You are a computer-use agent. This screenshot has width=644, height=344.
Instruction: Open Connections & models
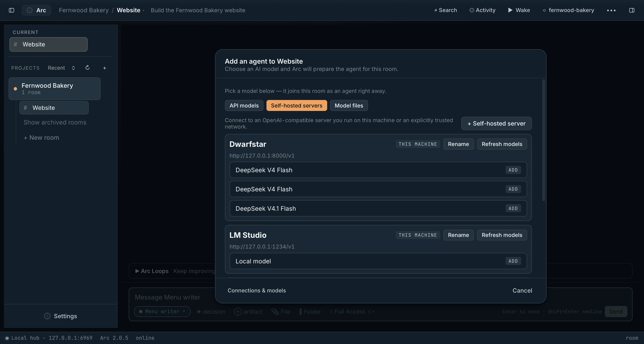[257, 290]
